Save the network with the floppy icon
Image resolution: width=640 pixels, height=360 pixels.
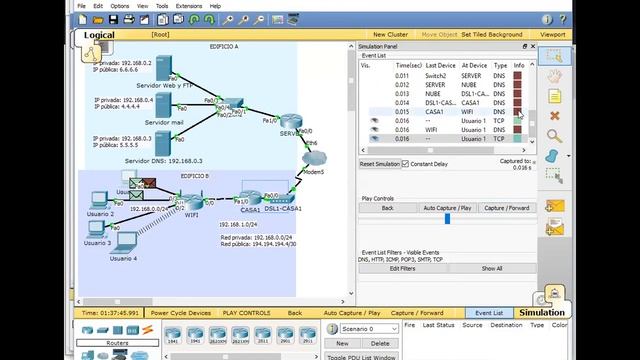(113, 19)
